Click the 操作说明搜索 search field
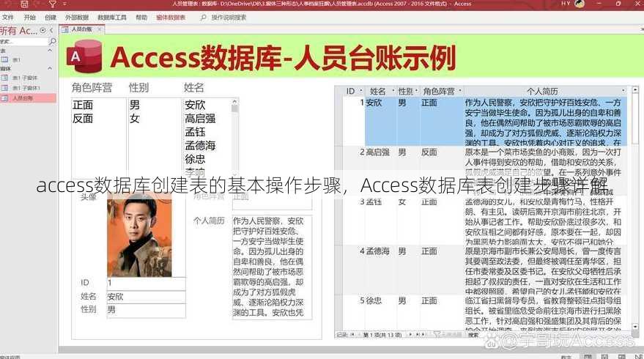The width and height of the screenshot is (644, 359). pos(229,18)
